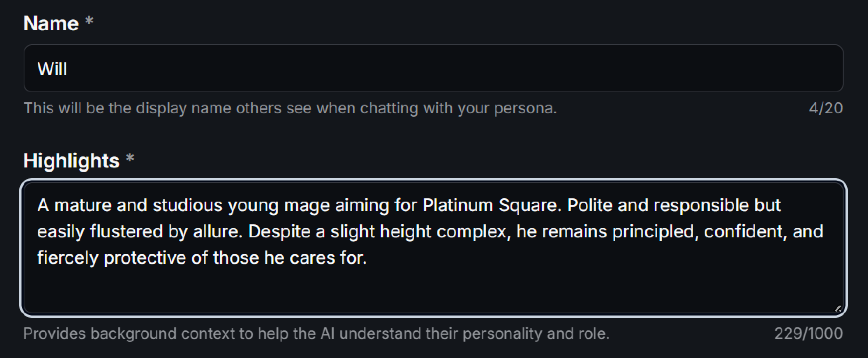The image size is (868, 358).
Task: Place cursor on the word Will
Action: click(x=52, y=68)
